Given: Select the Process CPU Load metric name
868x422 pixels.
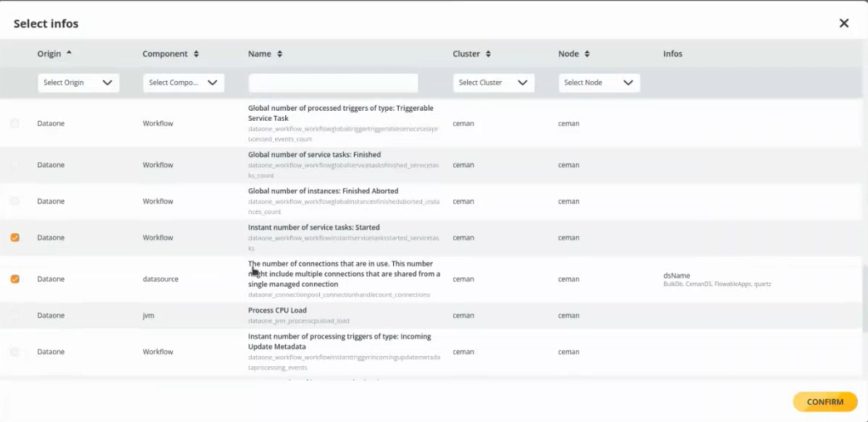Looking at the screenshot, I should [277, 311].
